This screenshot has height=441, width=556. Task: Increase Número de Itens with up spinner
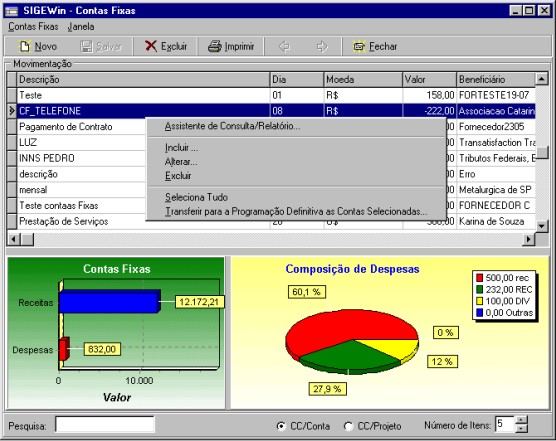click(521, 420)
